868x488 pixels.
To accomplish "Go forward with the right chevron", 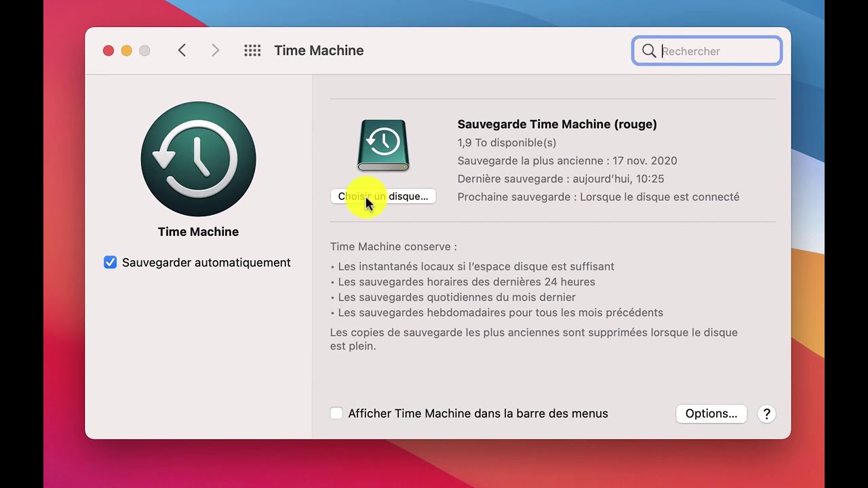I will 215,50.
